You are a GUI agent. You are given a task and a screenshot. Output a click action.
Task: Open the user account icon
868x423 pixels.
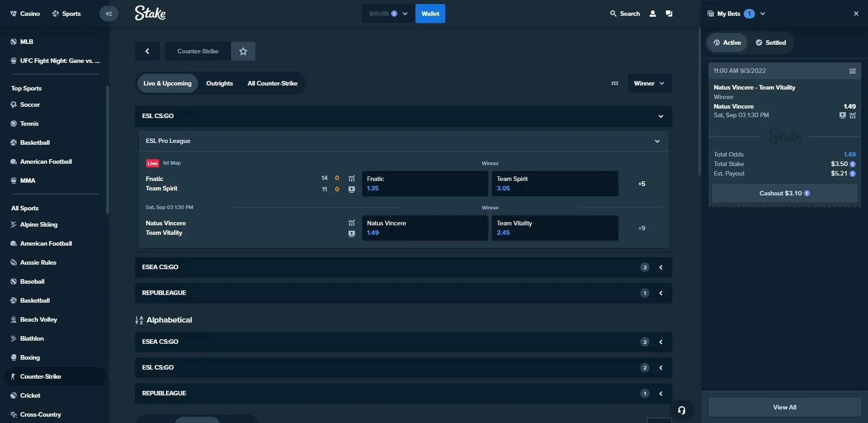click(x=652, y=14)
